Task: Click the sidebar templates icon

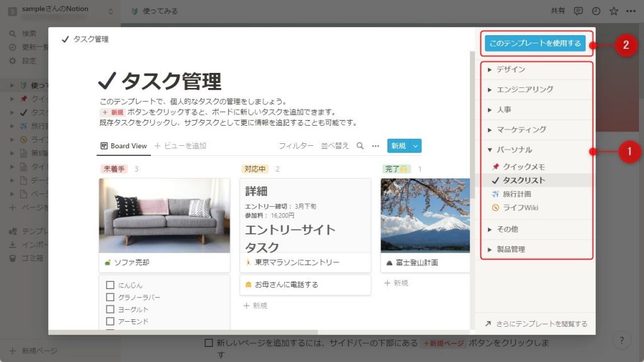Action: (13, 231)
